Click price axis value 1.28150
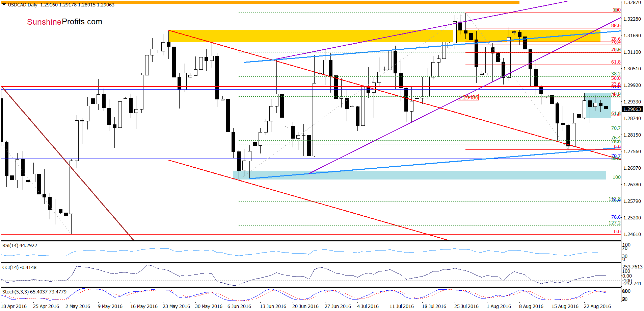 click(x=632, y=135)
